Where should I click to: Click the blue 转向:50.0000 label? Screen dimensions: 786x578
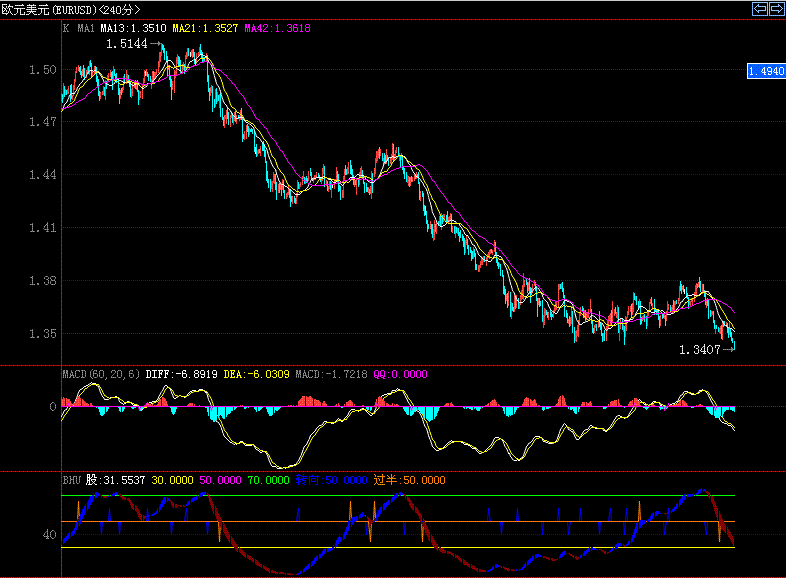(331, 480)
